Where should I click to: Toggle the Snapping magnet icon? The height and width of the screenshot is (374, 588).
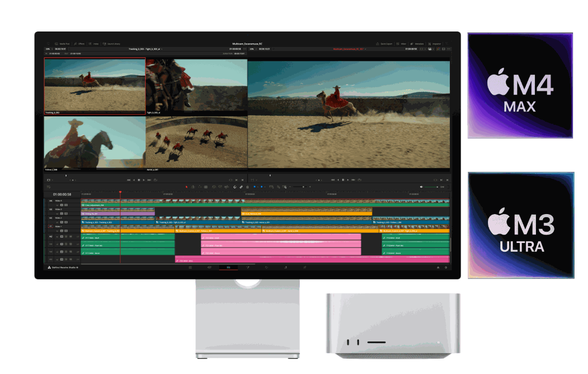[x=235, y=187]
